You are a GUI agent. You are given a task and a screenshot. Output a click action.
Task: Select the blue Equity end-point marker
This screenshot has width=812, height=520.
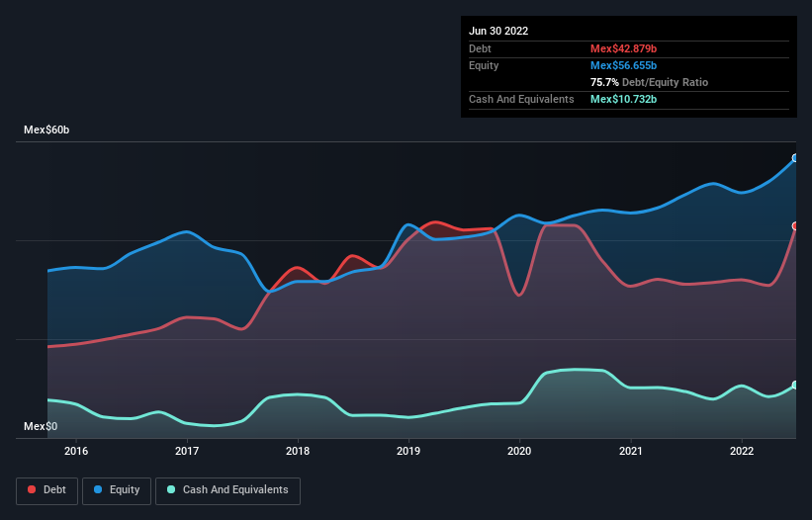tap(795, 158)
